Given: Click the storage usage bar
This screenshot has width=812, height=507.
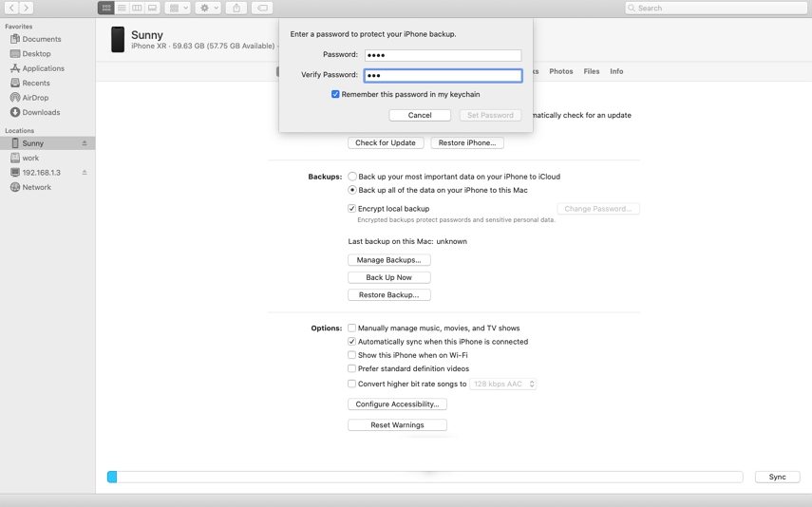Looking at the screenshot, I should click(425, 477).
